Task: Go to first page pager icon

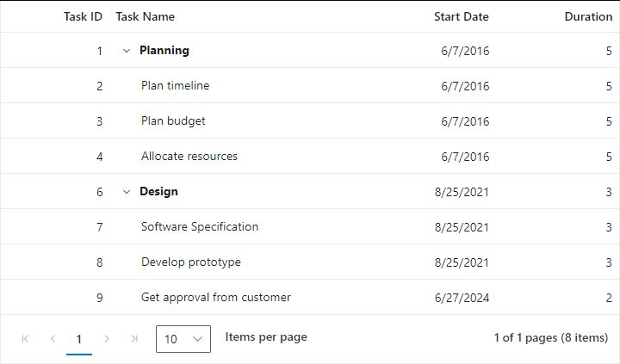Action: (x=25, y=339)
